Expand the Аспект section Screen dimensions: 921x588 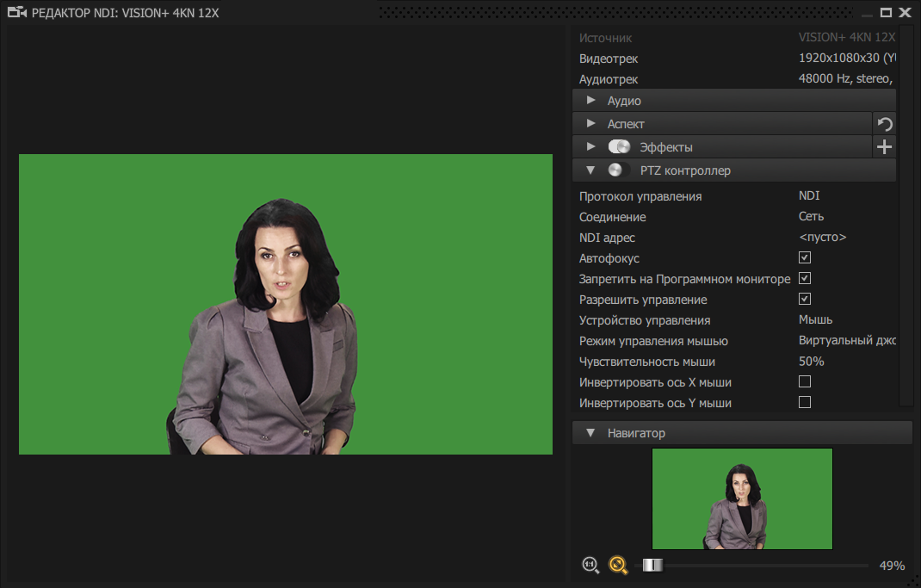pyautogui.click(x=591, y=123)
